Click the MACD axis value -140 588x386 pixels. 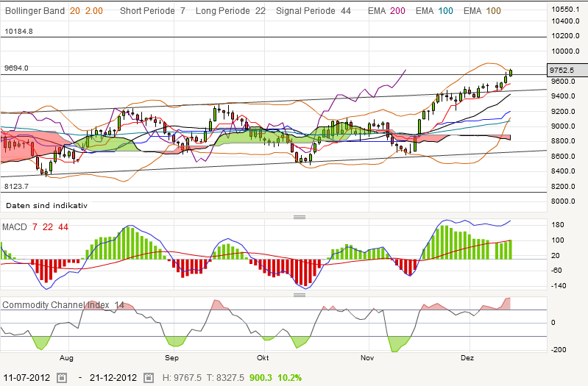(x=559, y=286)
